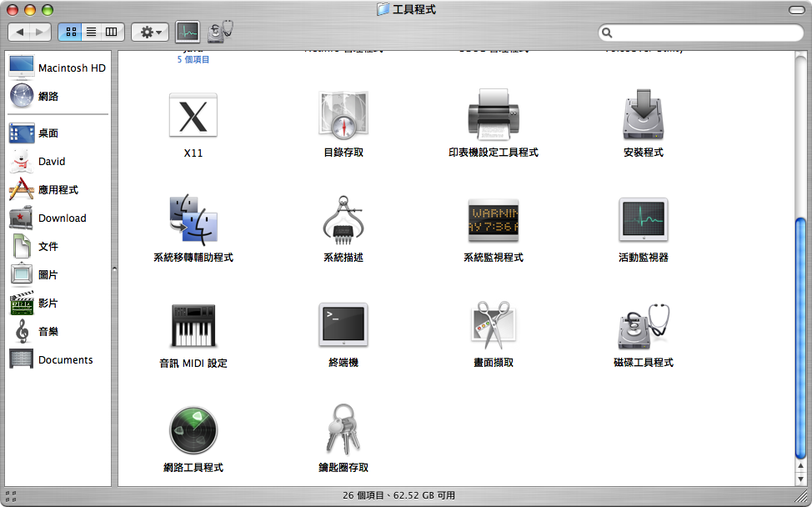Launch the 網路工具程式 radar icon

tap(193, 430)
